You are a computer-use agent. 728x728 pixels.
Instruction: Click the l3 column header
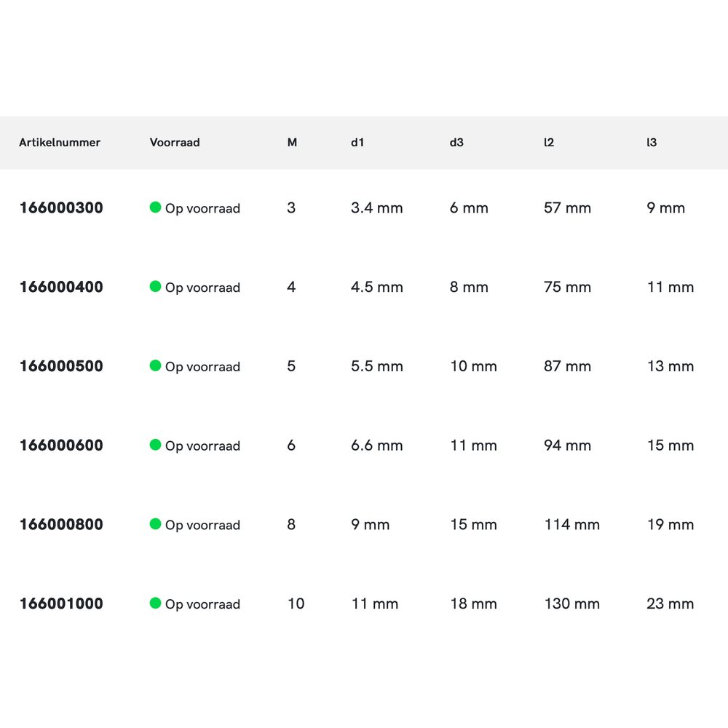pyautogui.click(x=652, y=143)
